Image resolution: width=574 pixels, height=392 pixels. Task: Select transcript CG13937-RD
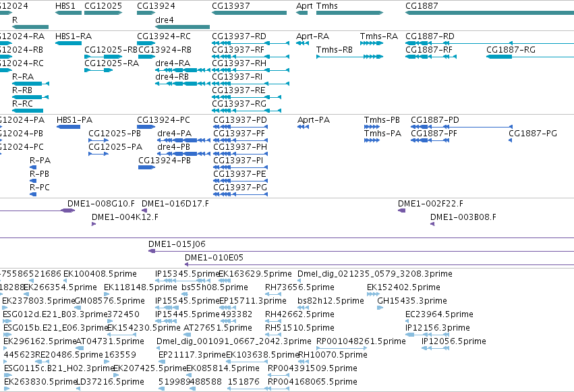[x=251, y=43]
